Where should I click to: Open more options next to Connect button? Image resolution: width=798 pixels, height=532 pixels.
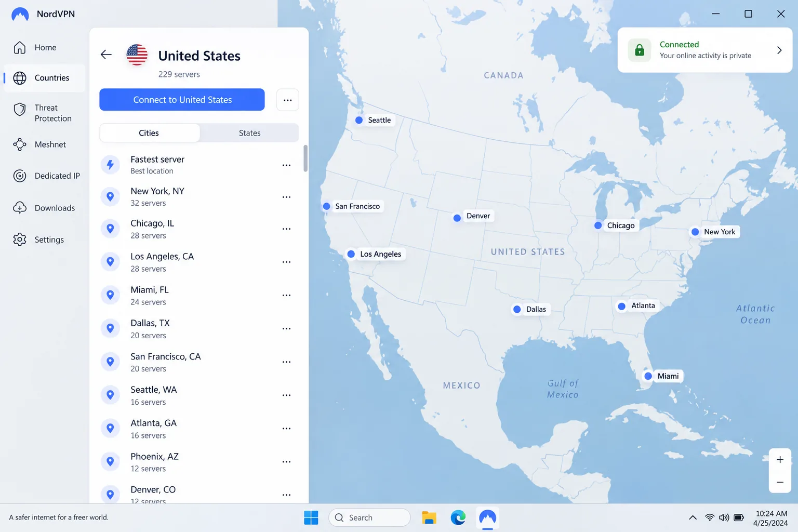288,100
